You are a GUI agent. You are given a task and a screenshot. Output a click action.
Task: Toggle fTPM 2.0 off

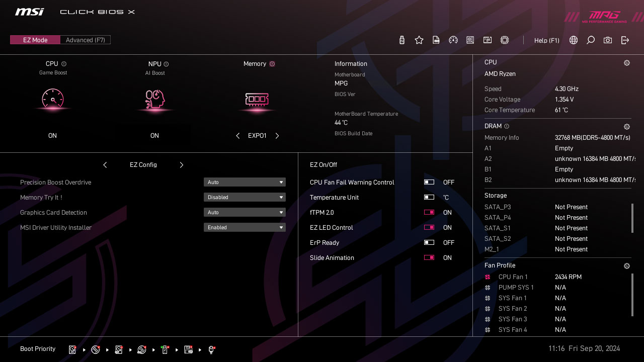tap(429, 212)
